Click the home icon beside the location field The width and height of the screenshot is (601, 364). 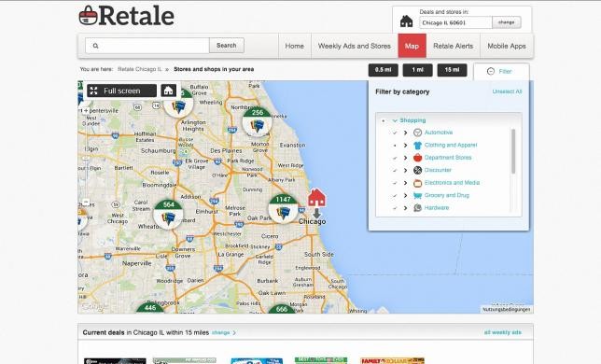tap(406, 21)
